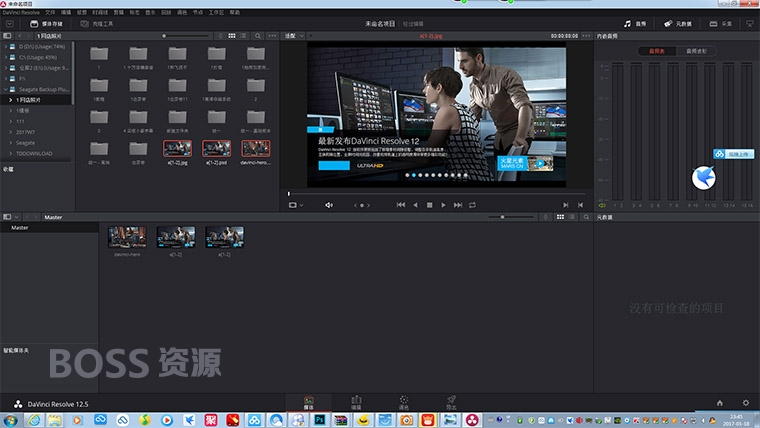760x428 pixels.
Task: Toggle the monitor icon at the toolbar's far right
Action: coord(750,24)
